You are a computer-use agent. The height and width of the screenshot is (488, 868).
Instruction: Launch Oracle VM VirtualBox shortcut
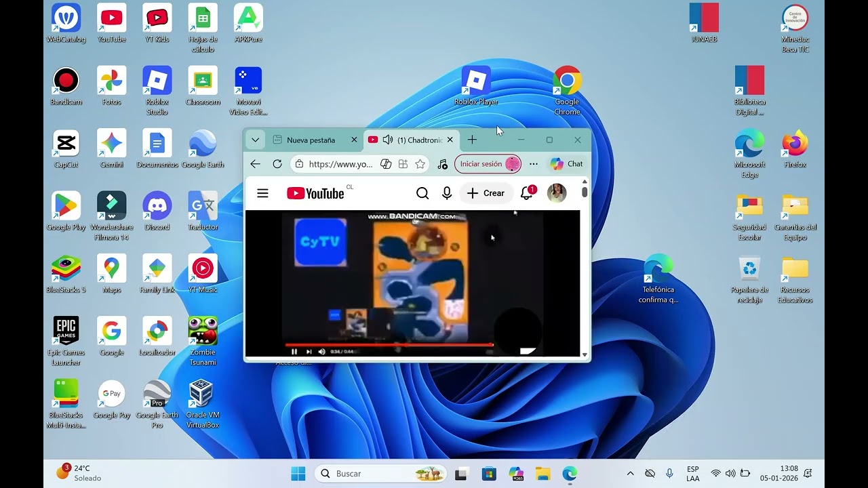[x=202, y=404]
